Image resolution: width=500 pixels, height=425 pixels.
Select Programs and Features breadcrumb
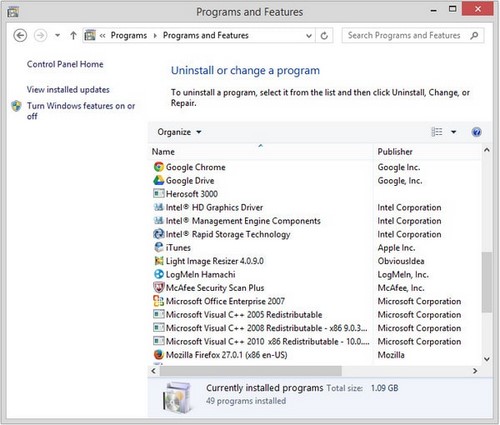(206, 35)
